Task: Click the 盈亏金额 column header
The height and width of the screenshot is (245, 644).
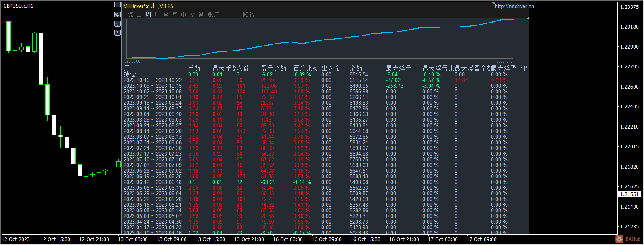Action: tap(273, 68)
